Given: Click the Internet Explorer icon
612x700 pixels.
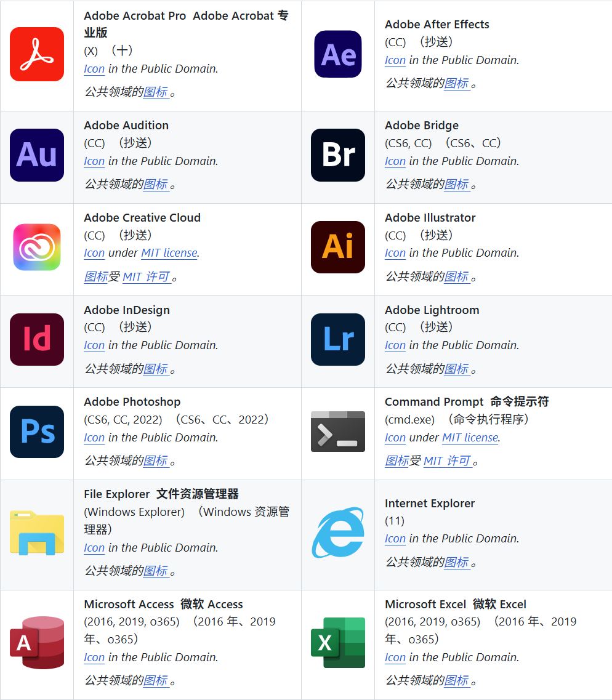Looking at the screenshot, I should pyautogui.click(x=338, y=533).
